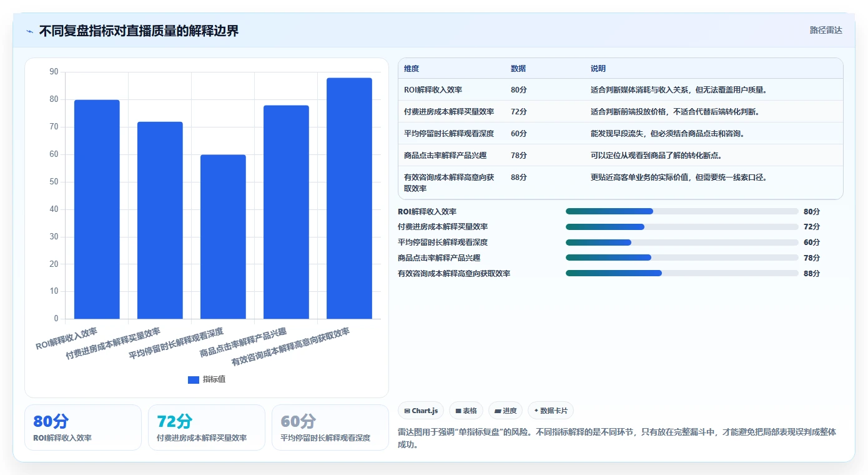Click the 指标值 legend label
Viewport: 868px width, 475px height.
[214, 379]
